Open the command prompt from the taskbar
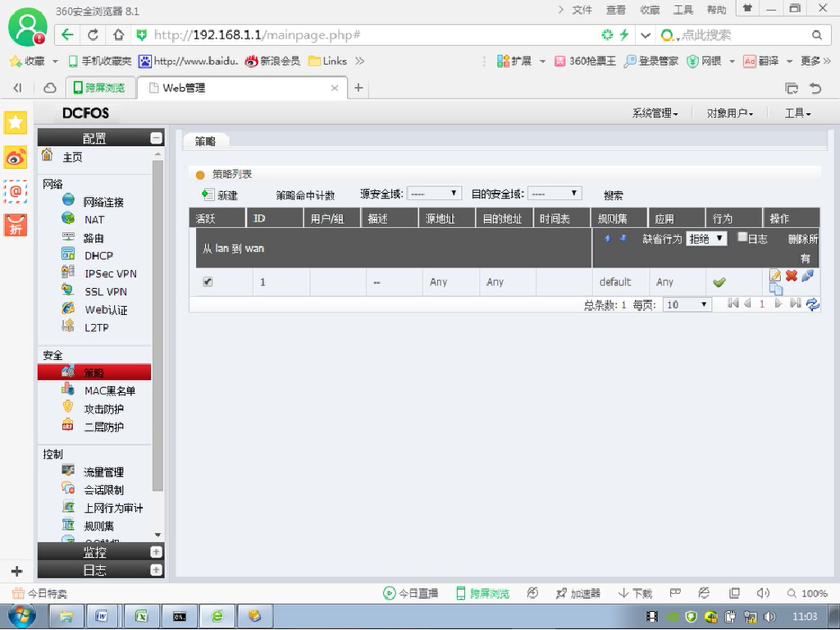This screenshot has height=630, width=840. 180,616
